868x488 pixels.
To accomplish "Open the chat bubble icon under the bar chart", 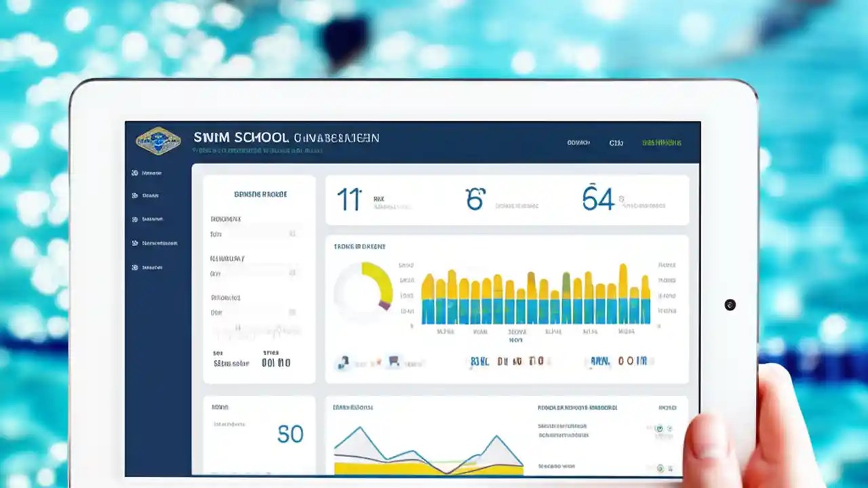I will pyautogui.click(x=392, y=362).
